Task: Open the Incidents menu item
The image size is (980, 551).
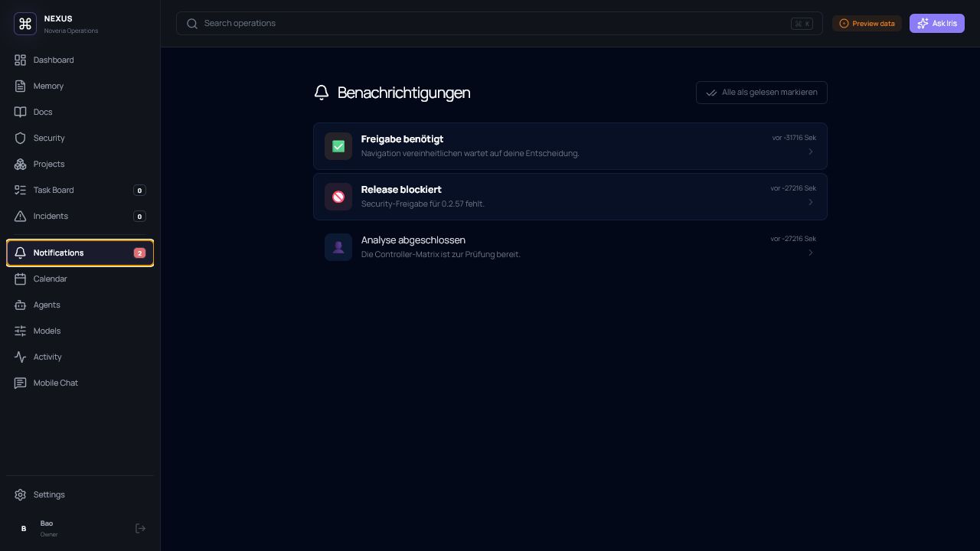Action: click(80, 216)
